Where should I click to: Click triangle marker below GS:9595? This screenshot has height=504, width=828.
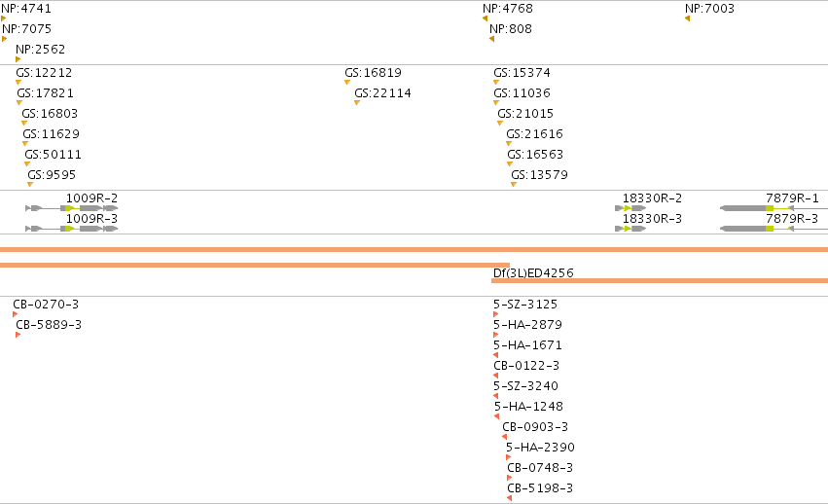[30, 184]
